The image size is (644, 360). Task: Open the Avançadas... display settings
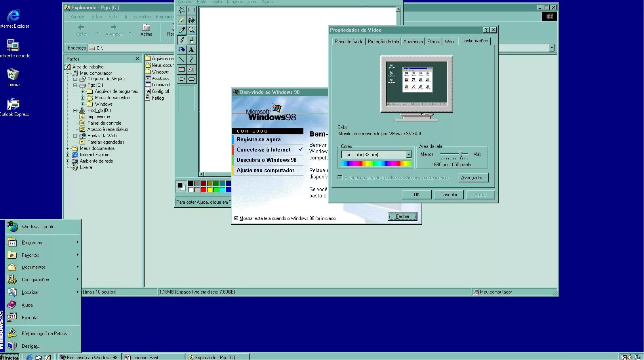(x=473, y=178)
